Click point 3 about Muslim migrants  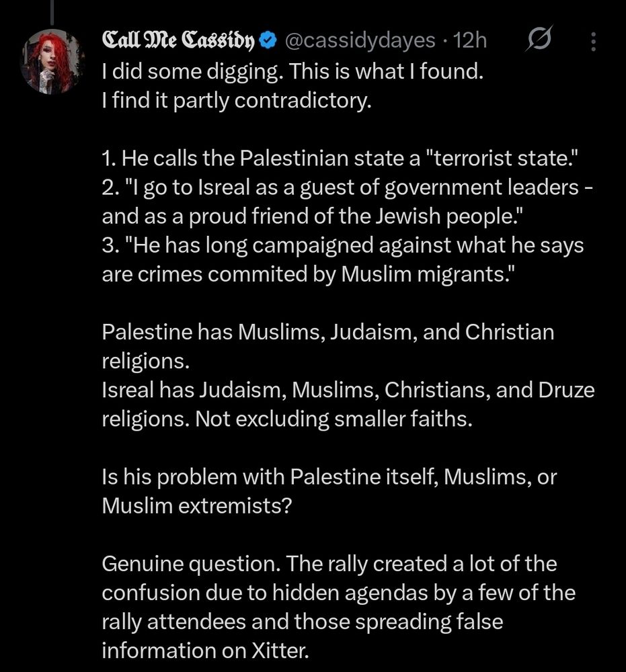tap(342, 259)
